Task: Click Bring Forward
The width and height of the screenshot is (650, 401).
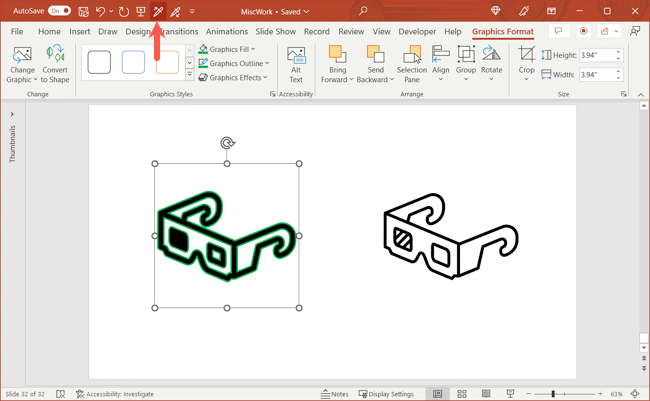Action: (337, 64)
